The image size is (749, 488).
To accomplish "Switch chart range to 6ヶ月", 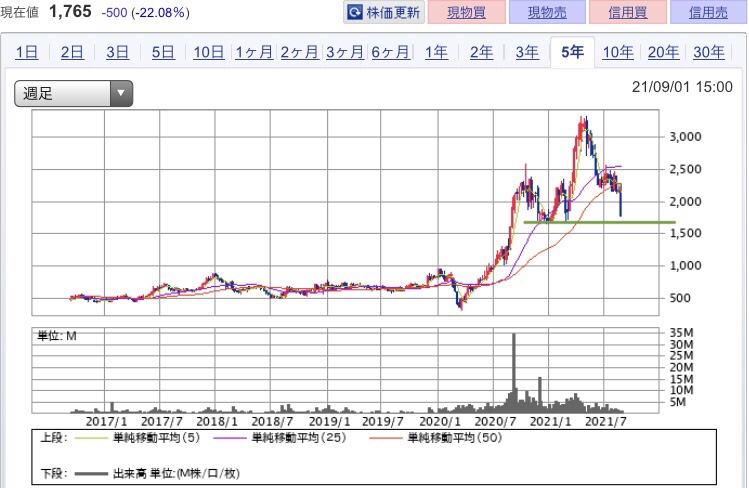I will [391, 52].
